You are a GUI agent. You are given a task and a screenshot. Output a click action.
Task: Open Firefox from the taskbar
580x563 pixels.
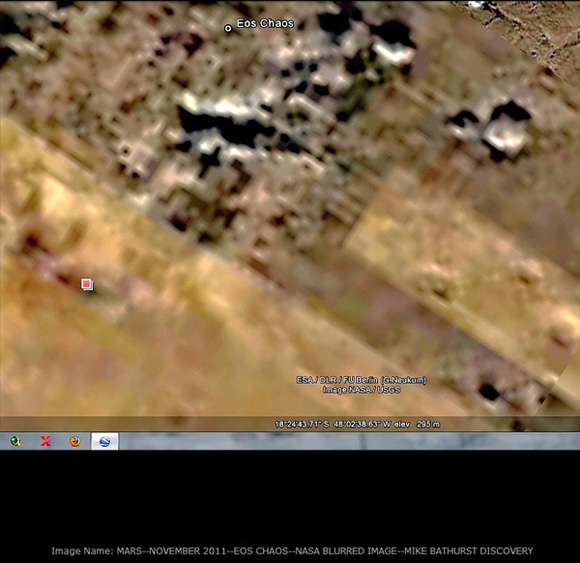pos(75,441)
